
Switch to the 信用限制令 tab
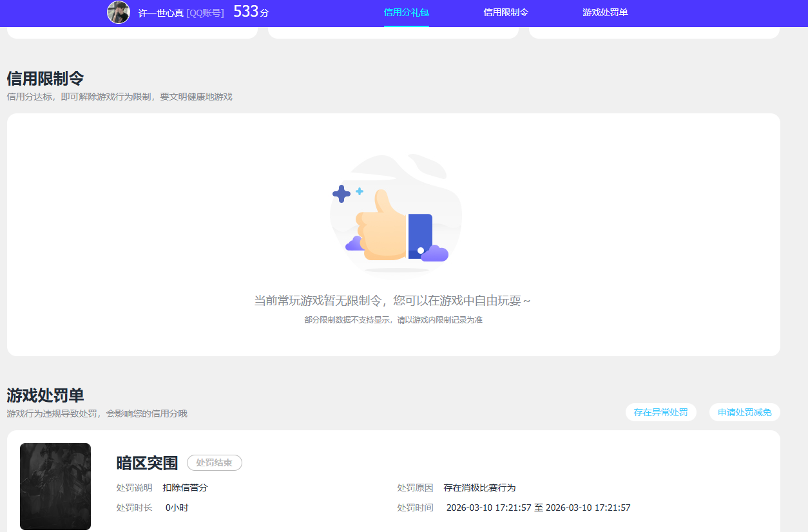click(x=506, y=12)
